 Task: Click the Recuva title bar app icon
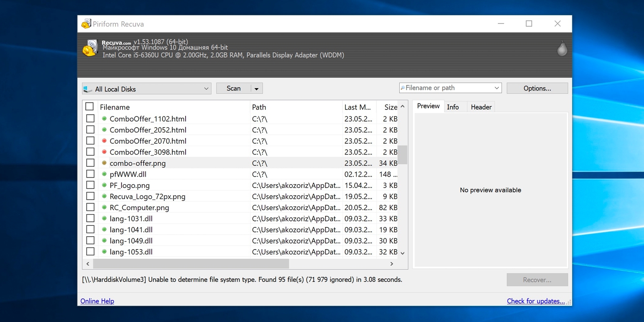tap(86, 24)
